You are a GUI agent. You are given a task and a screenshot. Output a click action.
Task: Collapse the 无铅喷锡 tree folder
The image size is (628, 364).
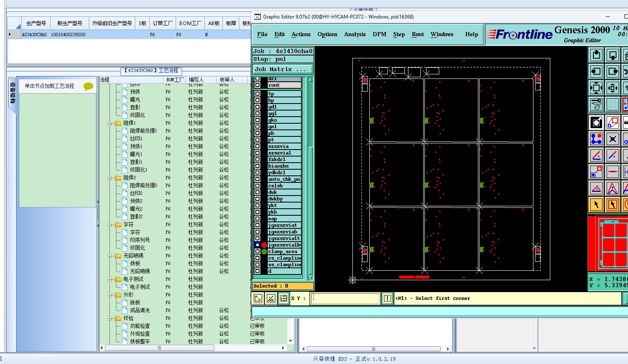[110, 256]
